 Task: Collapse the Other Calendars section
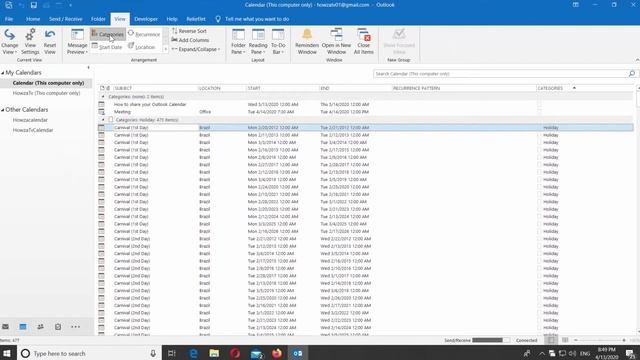pyautogui.click(x=2, y=110)
